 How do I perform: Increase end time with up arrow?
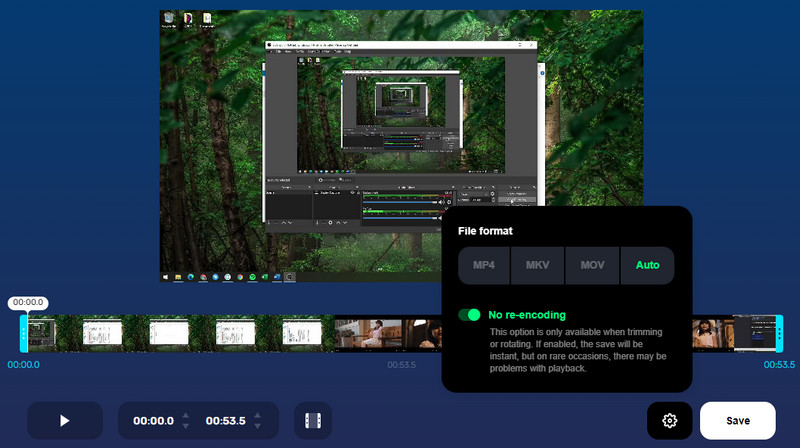point(259,414)
